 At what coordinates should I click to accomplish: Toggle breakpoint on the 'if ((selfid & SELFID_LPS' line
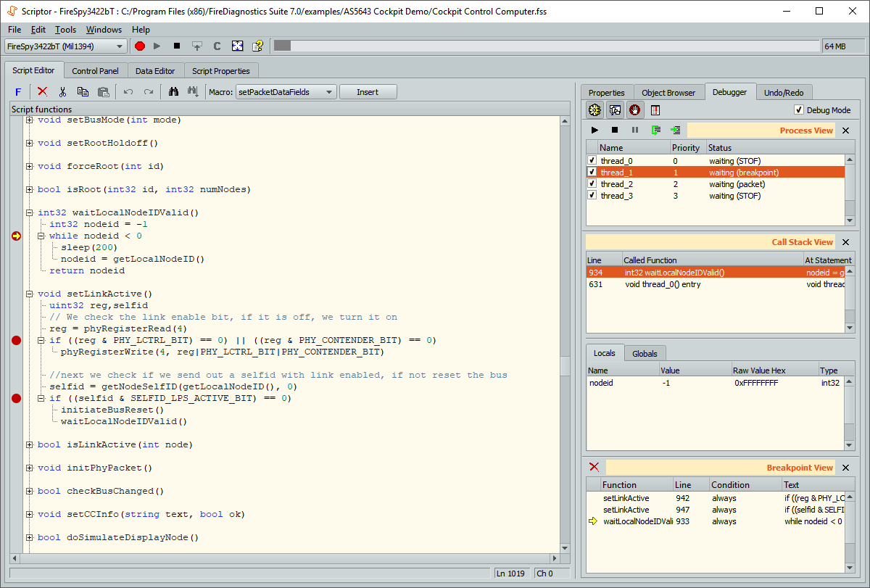[17, 398]
